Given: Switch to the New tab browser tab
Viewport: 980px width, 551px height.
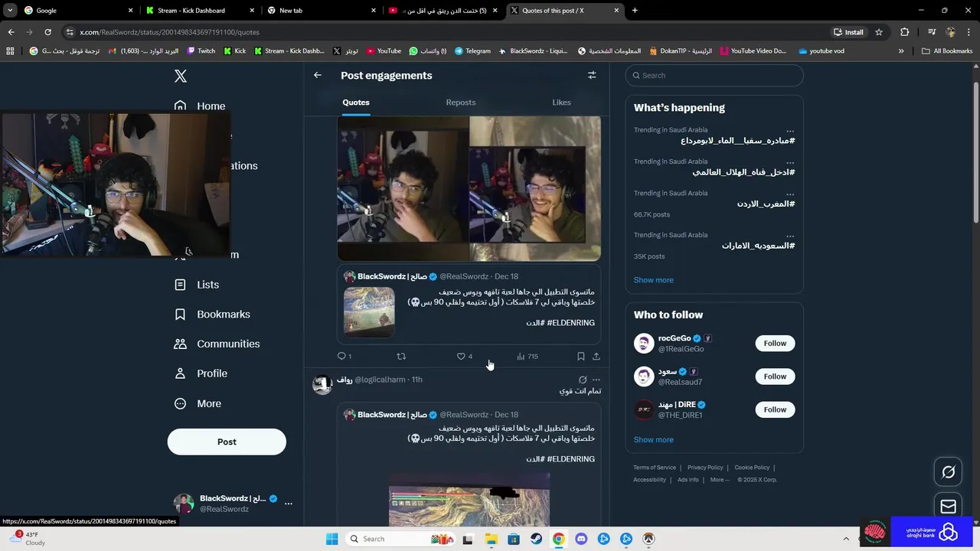Looking at the screenshot, I should (322, 11).
